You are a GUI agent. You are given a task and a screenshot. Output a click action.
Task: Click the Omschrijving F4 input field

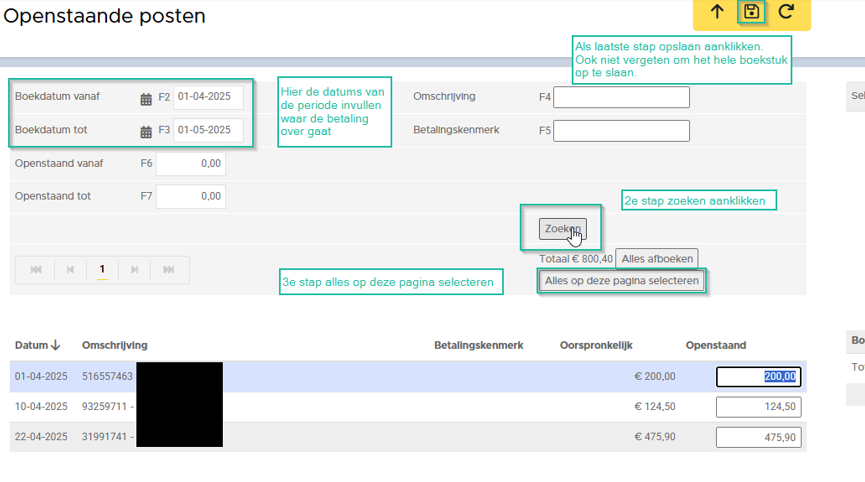point(621,97)
